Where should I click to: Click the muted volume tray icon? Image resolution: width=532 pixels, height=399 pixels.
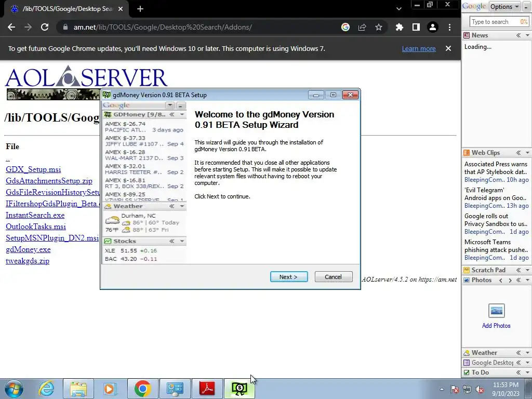coord(480,390)
